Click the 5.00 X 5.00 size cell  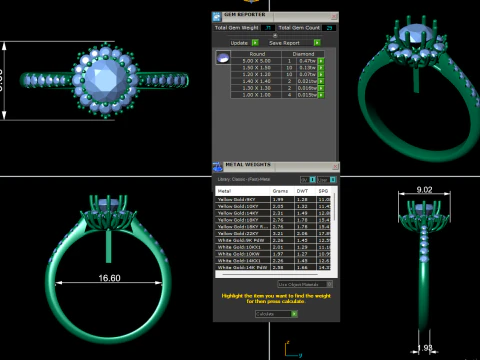click(x=257, y=61)
